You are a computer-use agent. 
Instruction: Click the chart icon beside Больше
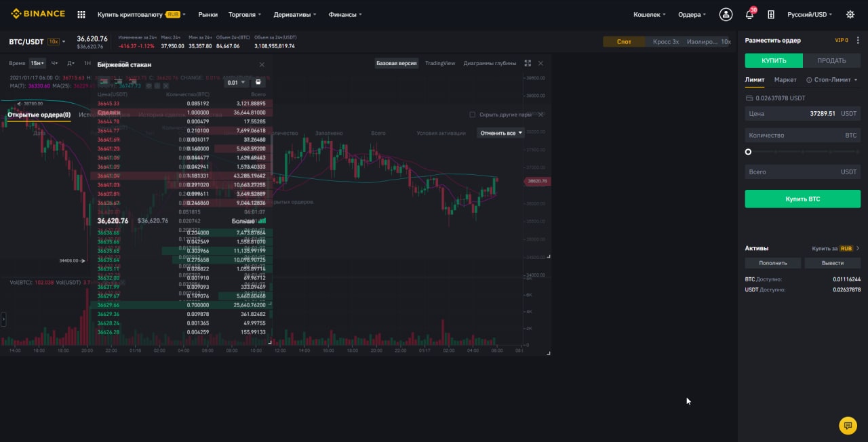[262, 221]
